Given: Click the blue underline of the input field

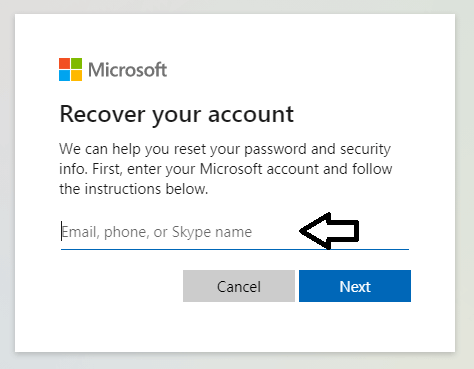Looking at the screenshot, I should coord(235,249).
